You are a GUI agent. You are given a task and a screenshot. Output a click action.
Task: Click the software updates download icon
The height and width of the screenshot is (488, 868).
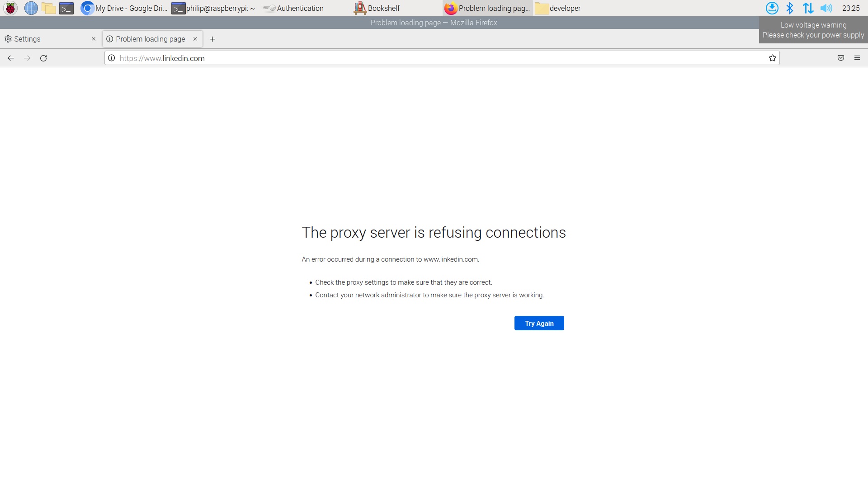(x=772, y=8)
